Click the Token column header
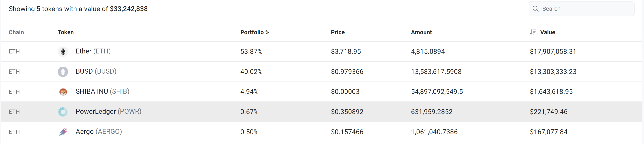 (x=66, y=32)
